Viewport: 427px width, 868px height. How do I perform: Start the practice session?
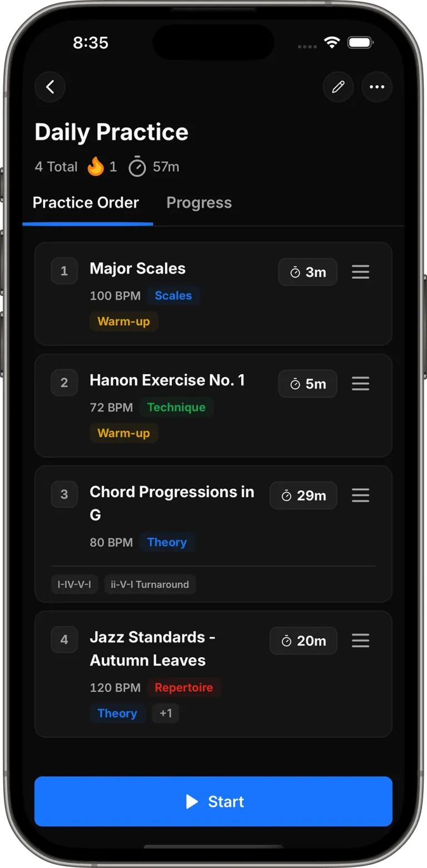tap(213, 801)
